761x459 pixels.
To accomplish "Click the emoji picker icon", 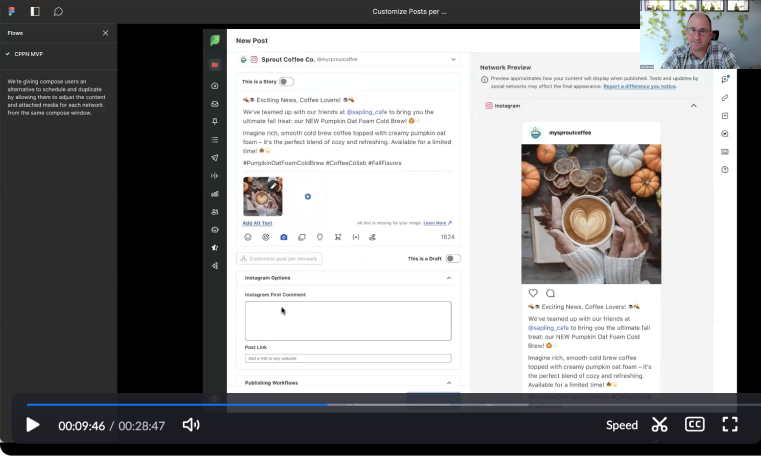I will [x=248, y=237].
